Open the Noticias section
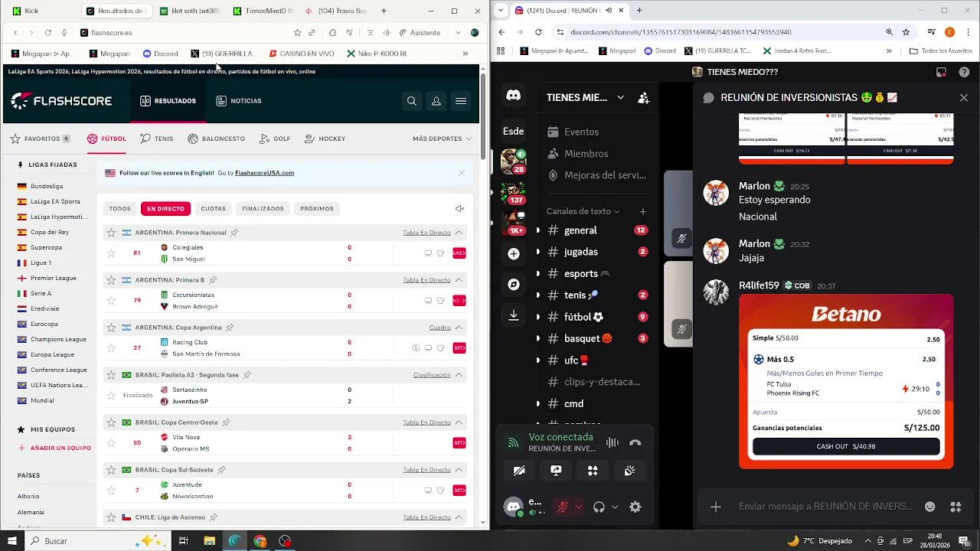The height and width of the screenshot is (551, 980). [x=239, y=101]
